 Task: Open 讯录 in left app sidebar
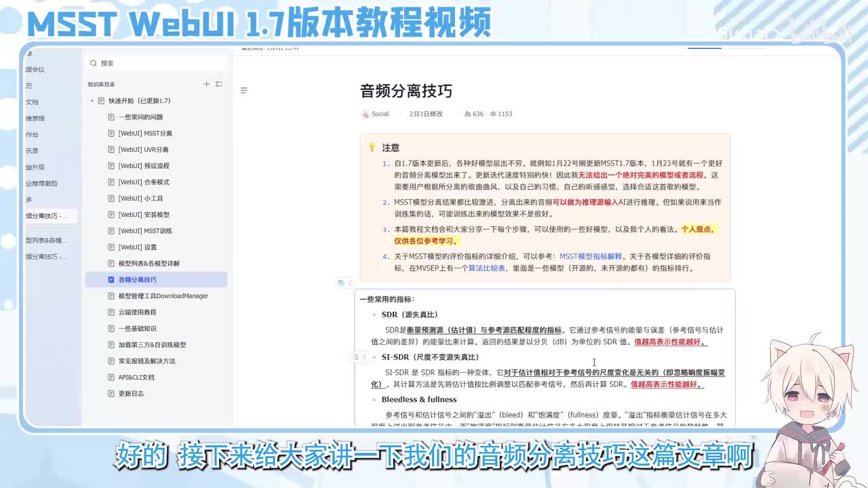pos(32,150)
